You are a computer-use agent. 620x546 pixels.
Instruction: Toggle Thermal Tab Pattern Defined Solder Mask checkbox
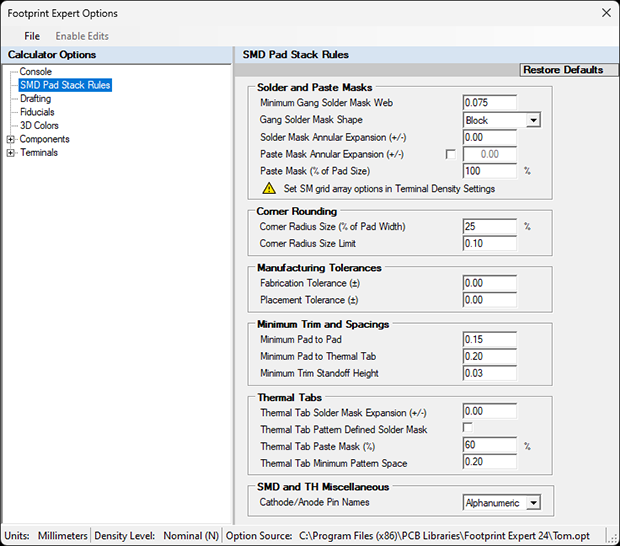(x=467, y=429)
